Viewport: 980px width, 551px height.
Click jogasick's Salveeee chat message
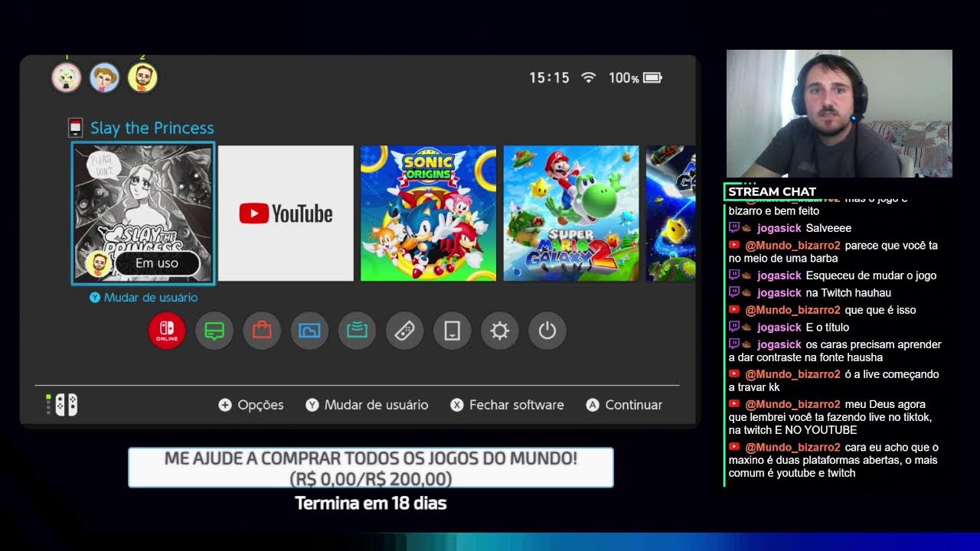click(x=790, y=228)
